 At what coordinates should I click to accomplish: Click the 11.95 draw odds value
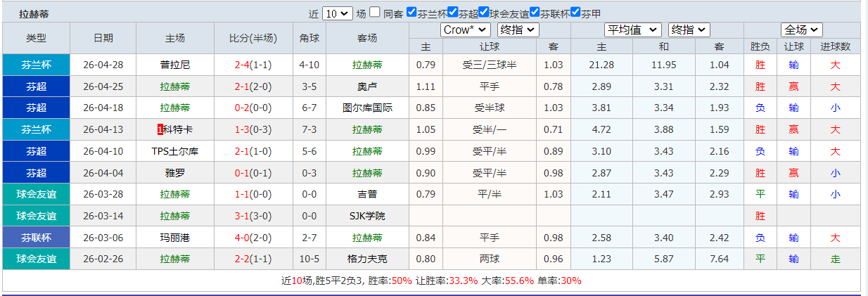click(x=664, y=65)
